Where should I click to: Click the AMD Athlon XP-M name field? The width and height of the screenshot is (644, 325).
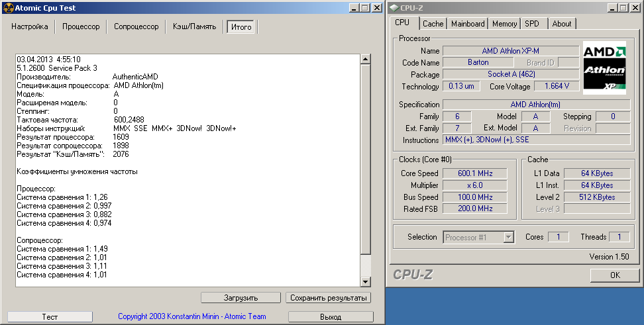click(511, 51)
